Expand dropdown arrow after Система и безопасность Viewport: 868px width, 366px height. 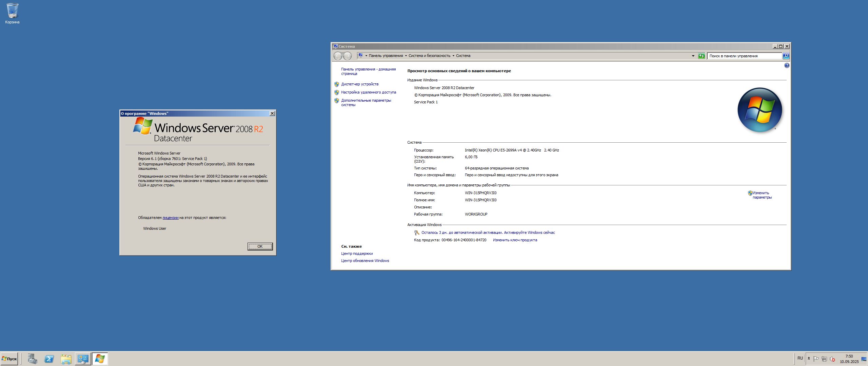(x=453, y=56)
